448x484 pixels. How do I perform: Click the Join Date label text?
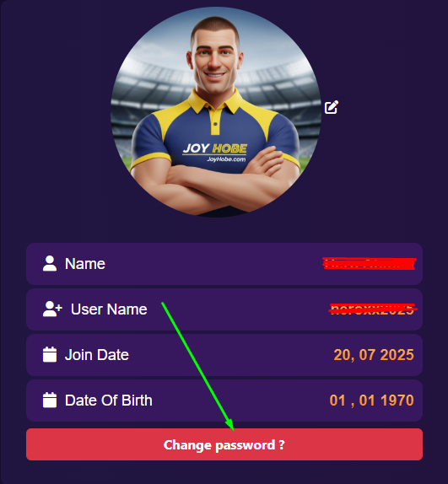tap(97, 355)
